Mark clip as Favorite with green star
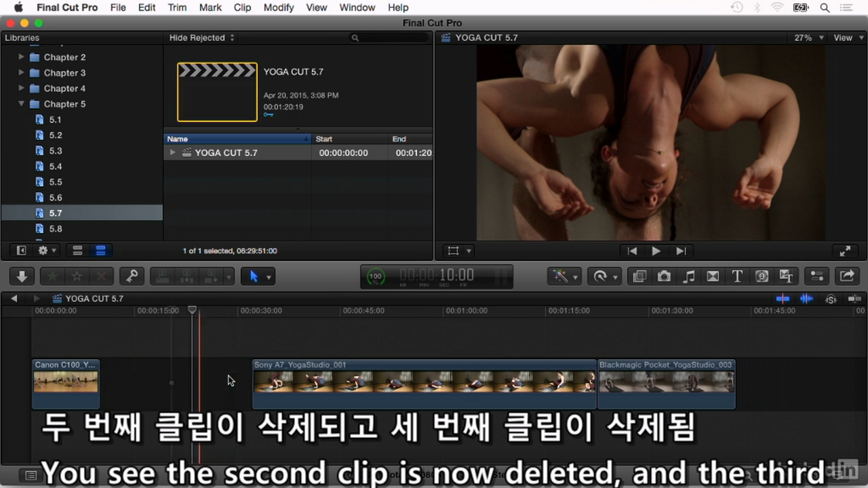 coord(51,277)
